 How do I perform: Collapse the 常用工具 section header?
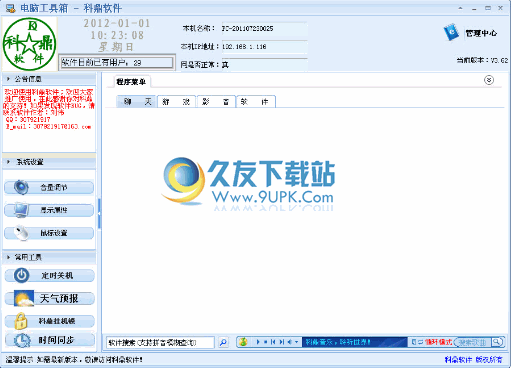(x=49, y=257)
